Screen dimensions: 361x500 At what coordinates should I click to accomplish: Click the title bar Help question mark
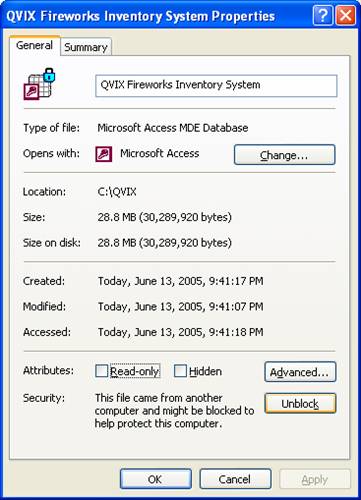(323, 15)
